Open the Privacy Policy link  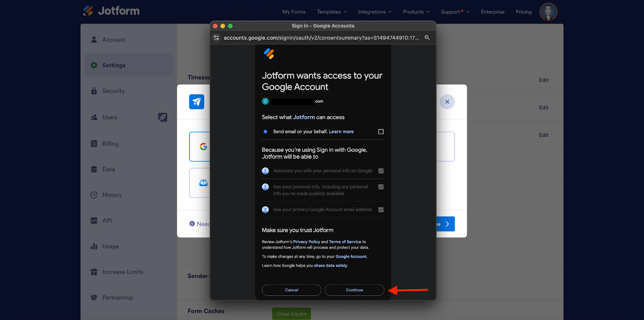pos(307,242)
